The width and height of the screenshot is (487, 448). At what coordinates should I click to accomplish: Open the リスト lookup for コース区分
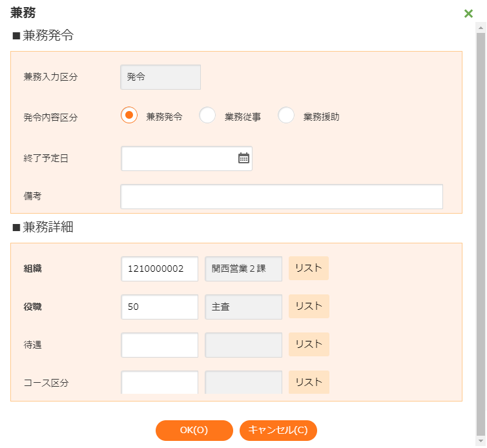coord(309,382)
